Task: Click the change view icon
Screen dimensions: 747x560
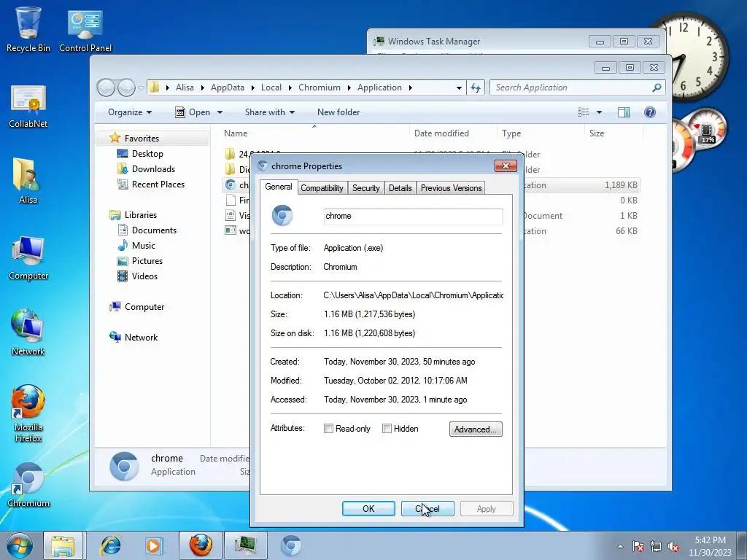Action: (583, 112)
